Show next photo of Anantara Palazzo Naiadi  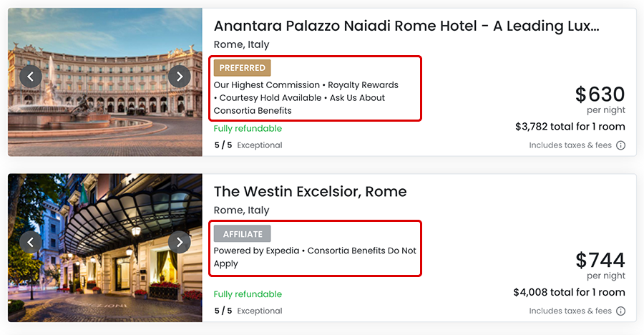click(179, 76)
